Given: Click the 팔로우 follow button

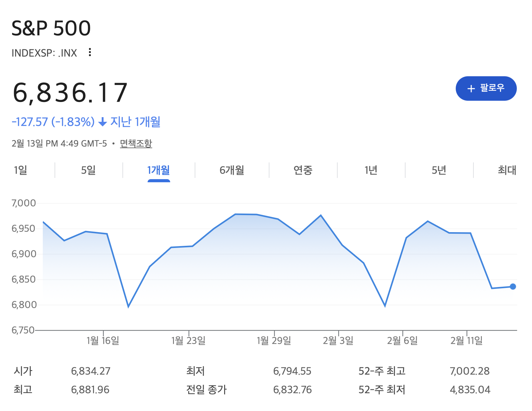Looking at the screenshot, I should (x=486, y=88).
